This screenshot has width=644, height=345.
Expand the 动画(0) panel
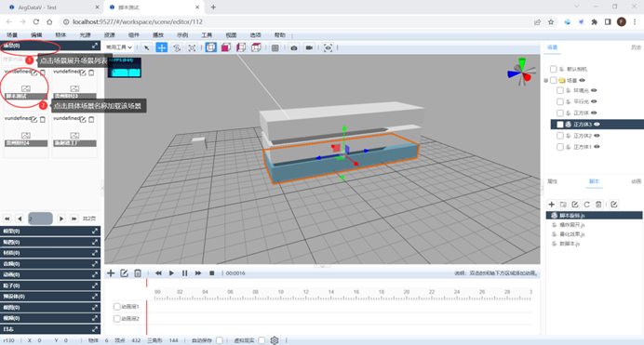point(95,274)
